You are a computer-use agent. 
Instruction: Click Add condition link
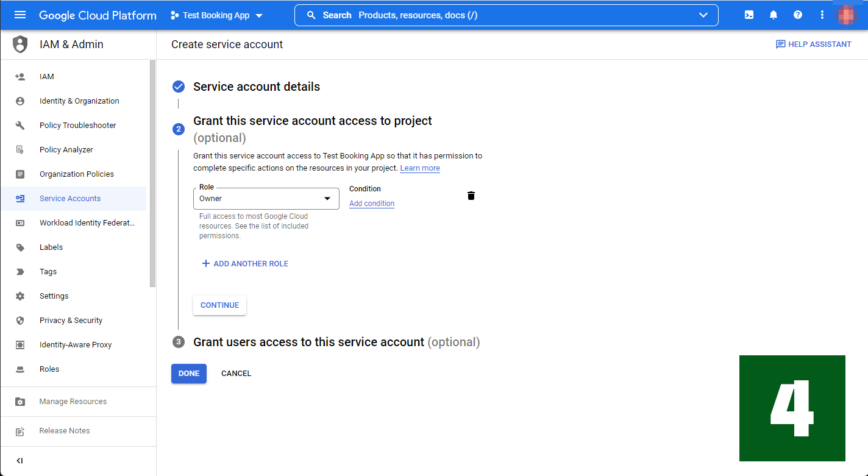(372, 204)
